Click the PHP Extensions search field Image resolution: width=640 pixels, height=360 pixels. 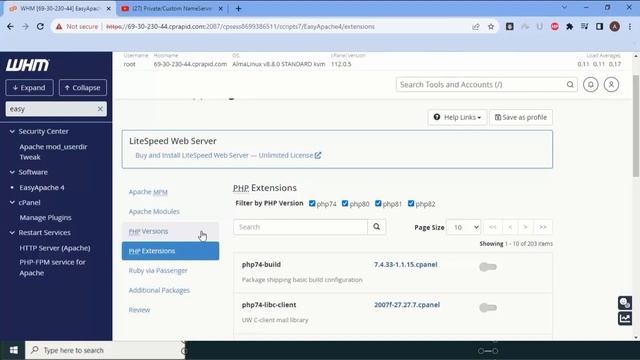300,227
